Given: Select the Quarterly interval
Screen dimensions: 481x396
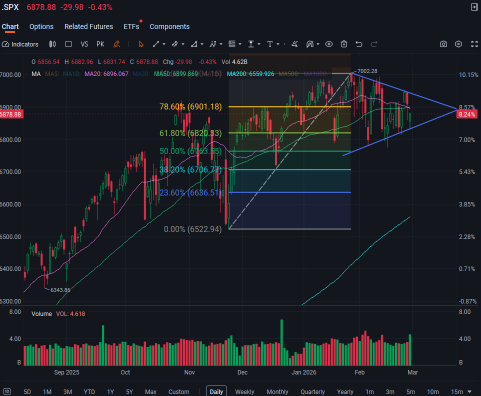Looking at the screenshot, I should (x=313, y=392).
